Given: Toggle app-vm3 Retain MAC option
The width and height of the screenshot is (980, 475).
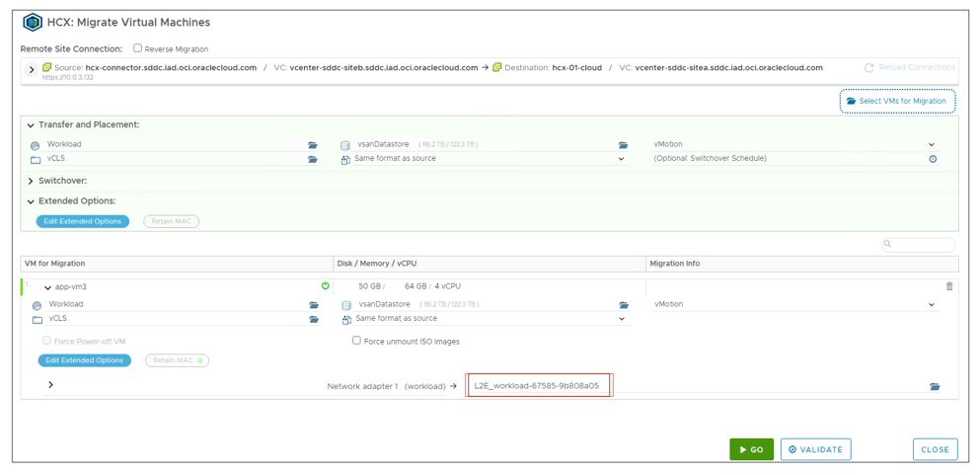Looking at the screenshot, I should (x=177, y=360).
